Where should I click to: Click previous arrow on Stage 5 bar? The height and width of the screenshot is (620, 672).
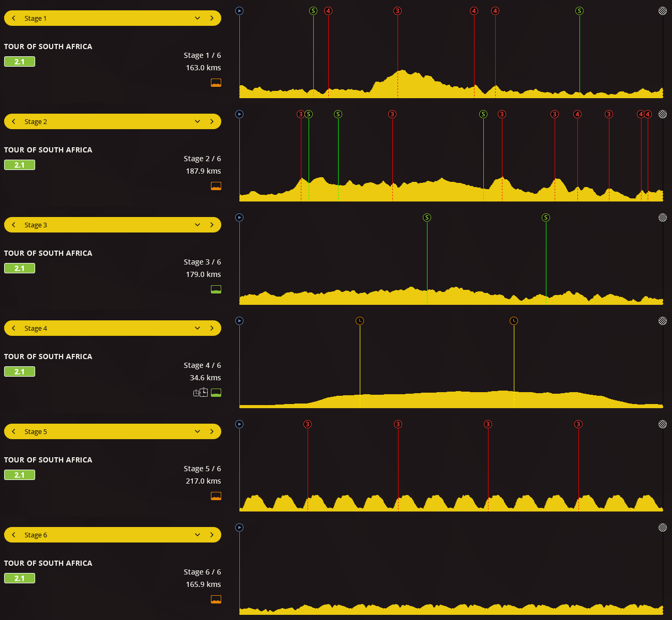pyautogui.click(x=13, y=431)
